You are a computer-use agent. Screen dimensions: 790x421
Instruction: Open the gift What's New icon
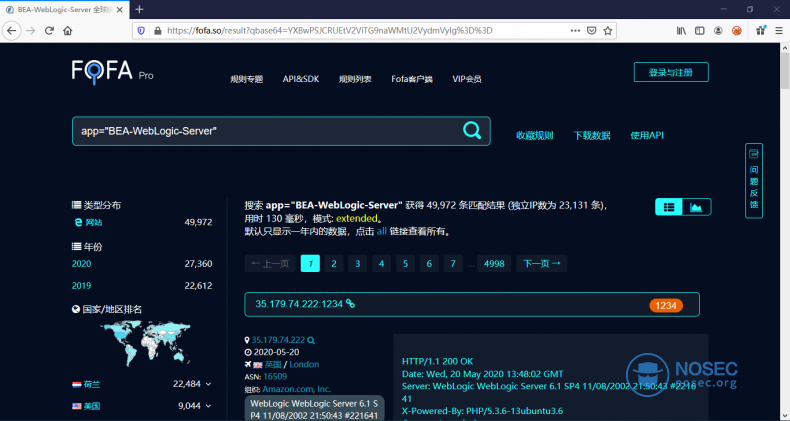761,30
